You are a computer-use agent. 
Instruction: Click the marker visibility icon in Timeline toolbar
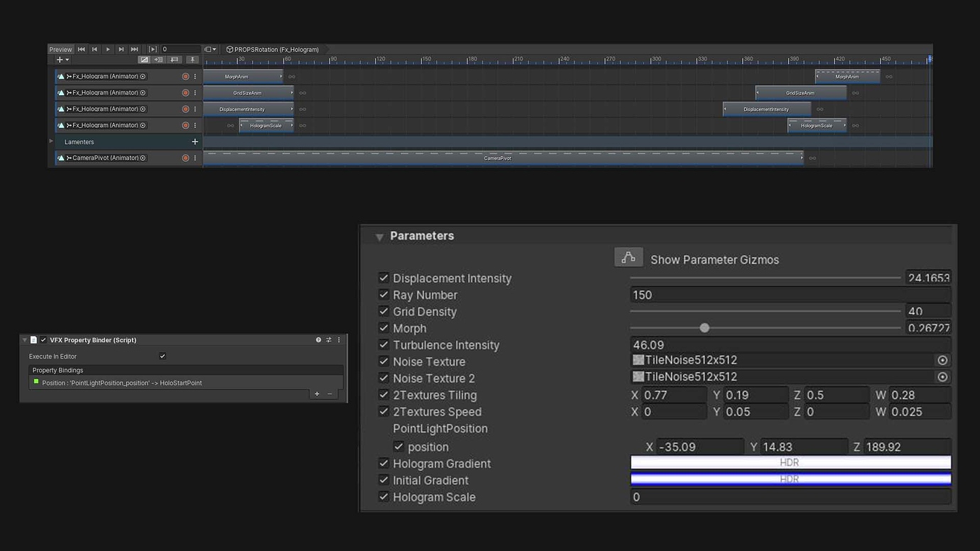pos(192,60)
